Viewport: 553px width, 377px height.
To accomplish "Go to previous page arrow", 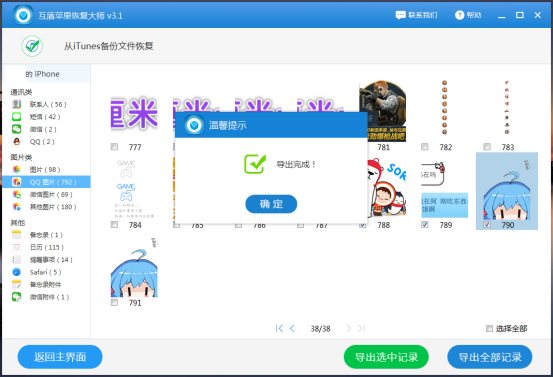I will tap(292, 328).
